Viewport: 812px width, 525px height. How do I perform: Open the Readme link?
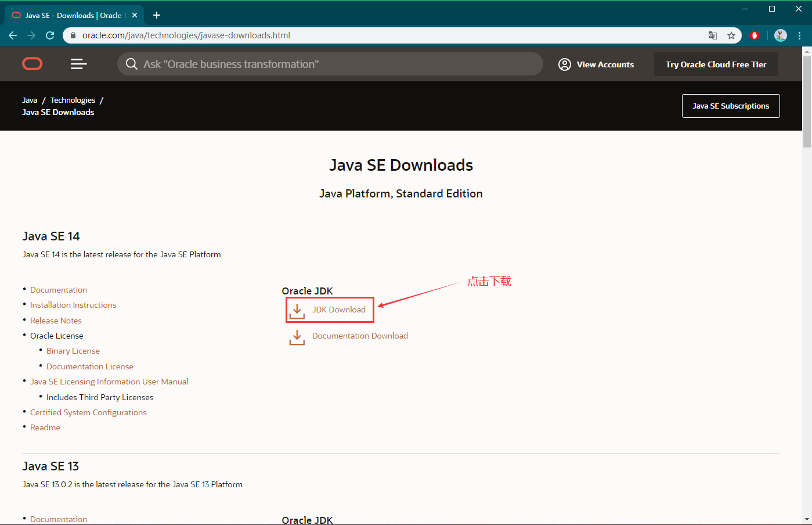coord(45,427)
